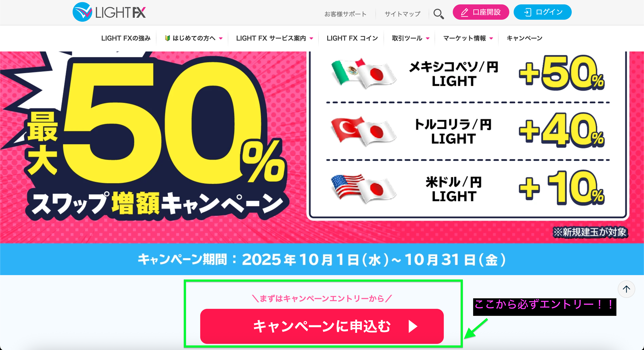Expand the LIGHT FX サービス案内 dropdown arrow
The height and width of the screenshot is (350, 644).
coord(311,39)
